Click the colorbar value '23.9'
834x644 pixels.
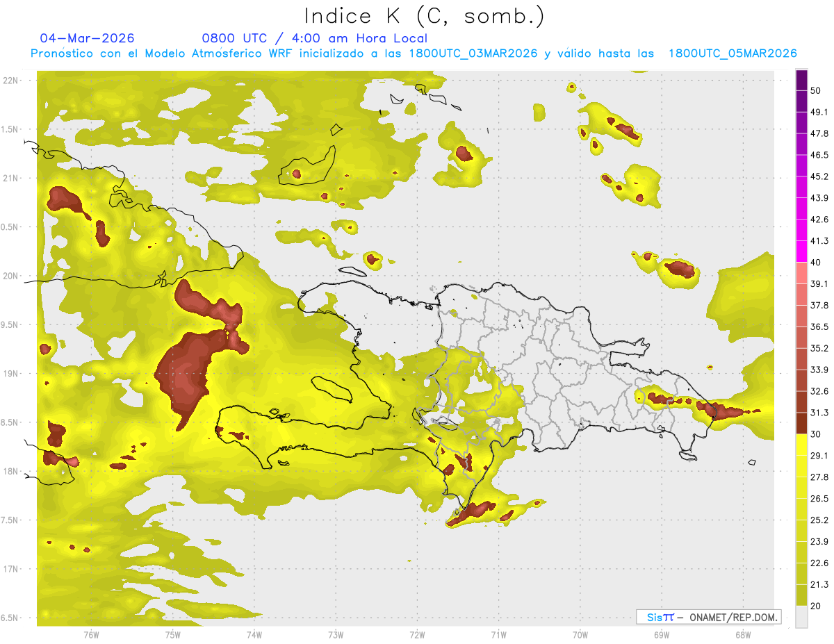pyautogui.click(x=819, y=542)
